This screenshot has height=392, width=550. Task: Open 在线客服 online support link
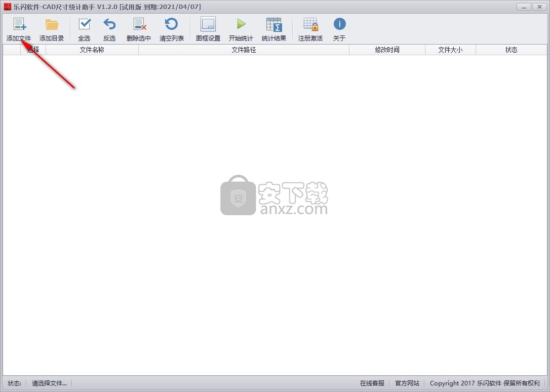point(372,383)
